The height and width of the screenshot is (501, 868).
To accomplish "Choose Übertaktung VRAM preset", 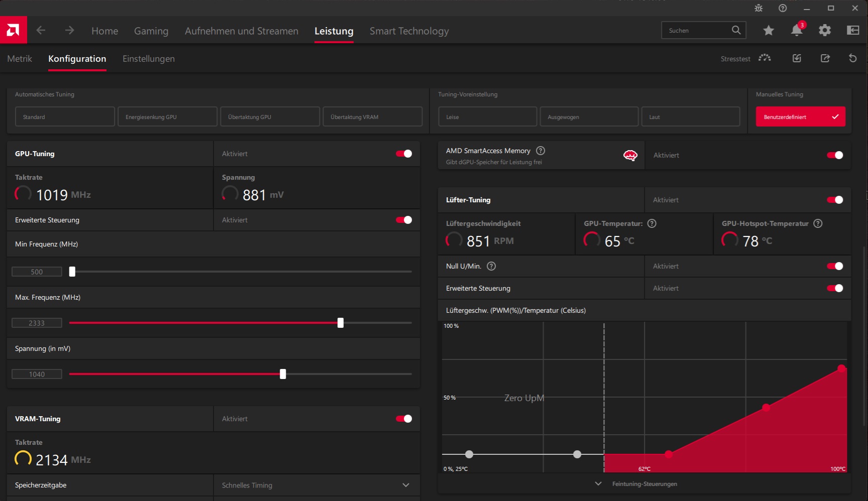I will point(372,116).
